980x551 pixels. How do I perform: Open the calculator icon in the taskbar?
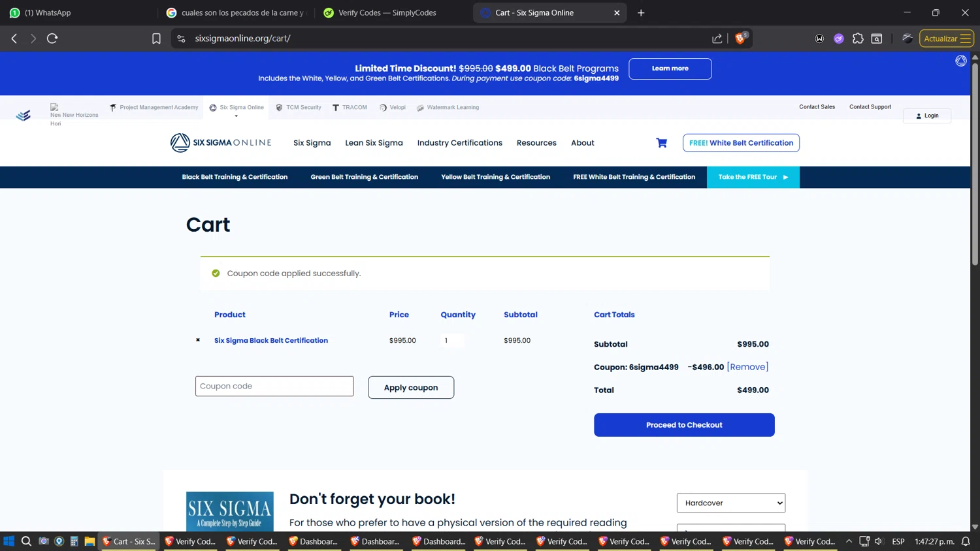pyautogui.click(x=74, y=541)
